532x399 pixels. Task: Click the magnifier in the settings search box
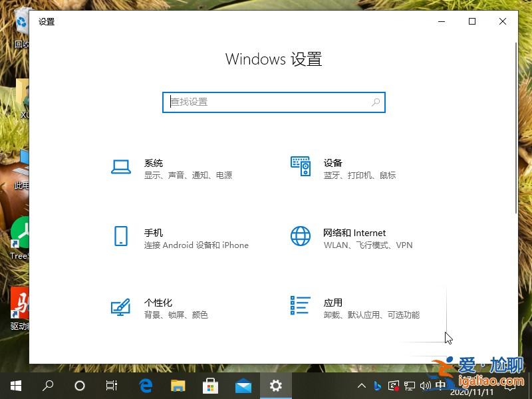[x=376, y=102]
